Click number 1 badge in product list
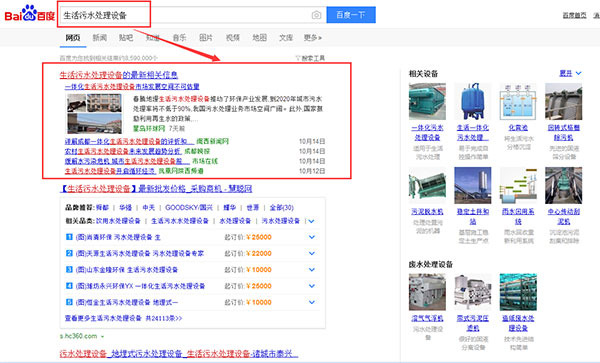 [69, 237]
